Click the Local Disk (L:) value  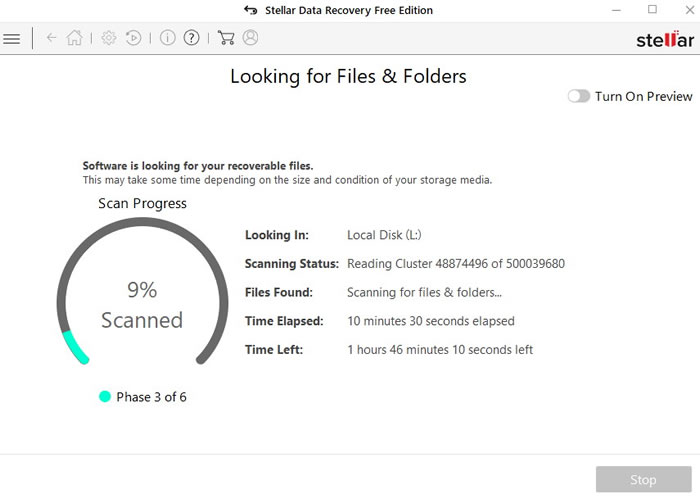[384, 235]
